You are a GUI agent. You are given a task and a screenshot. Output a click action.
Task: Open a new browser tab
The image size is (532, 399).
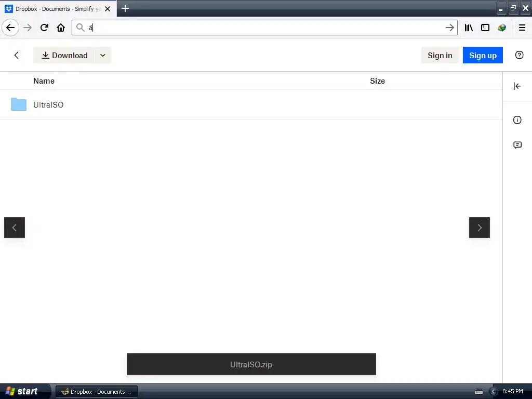tap(125, 8)
